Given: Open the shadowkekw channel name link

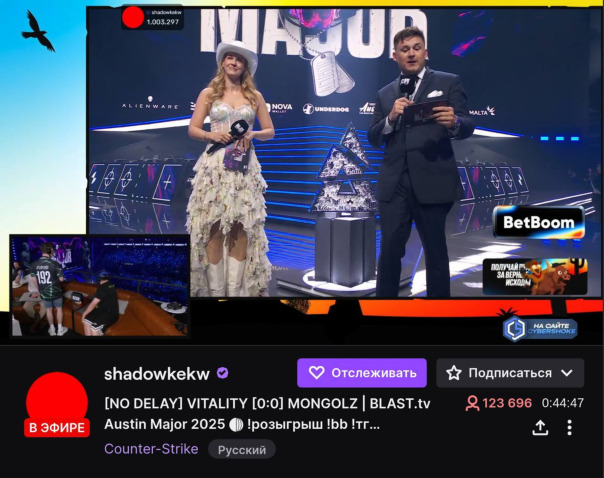Looking at the screenshot, I should (x=157, y=374).
